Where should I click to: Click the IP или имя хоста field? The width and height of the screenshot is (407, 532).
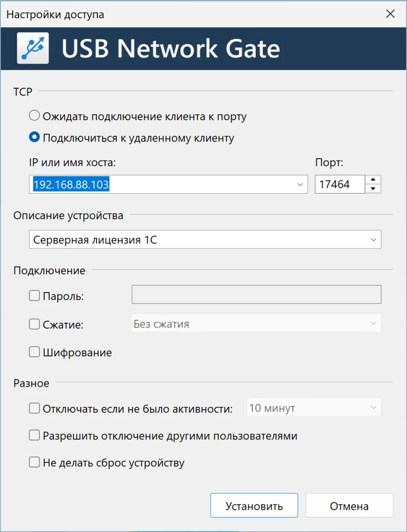tap(163, 185)
